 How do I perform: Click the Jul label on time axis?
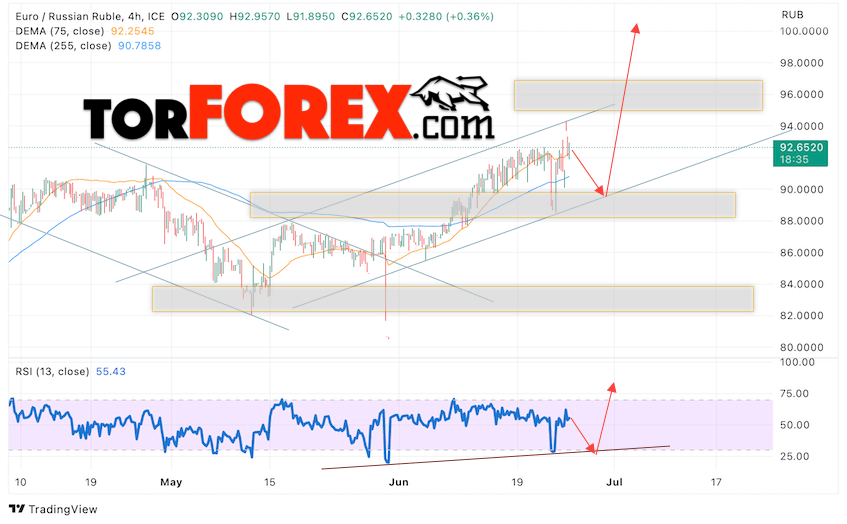pyautogui.click(x=614, y=482)
